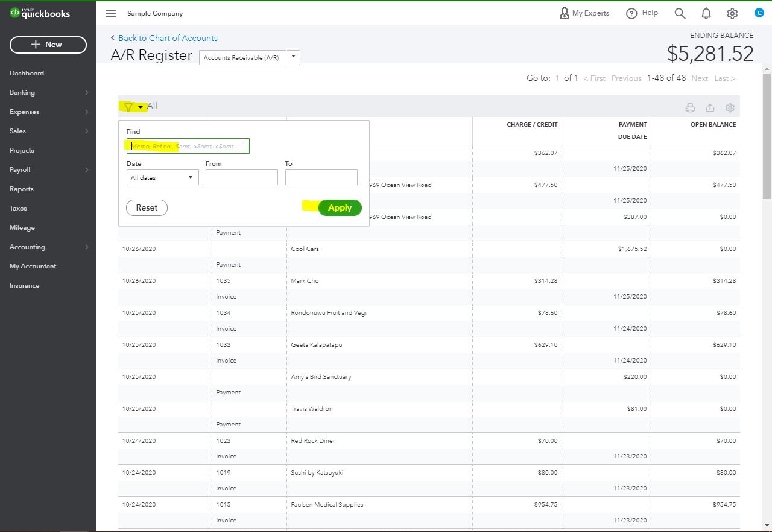The height and width of the screenshot is (532, 772).
Task: Click the From date field
Action: [242, 177]
